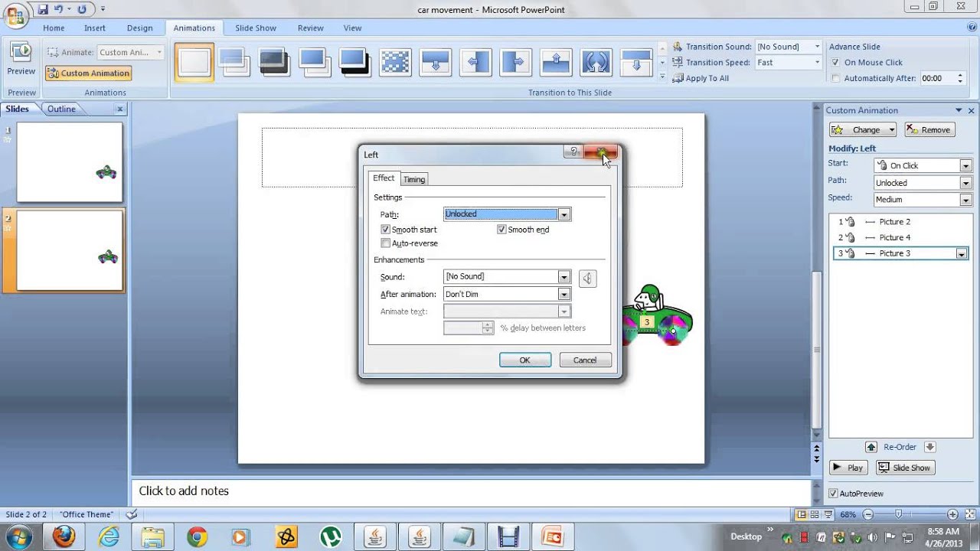Image resolution: width=980 pixels, height=551 pixels.
Task: Apply the Dissolve checkerboard transition
Action: click(x=395, y=62)
